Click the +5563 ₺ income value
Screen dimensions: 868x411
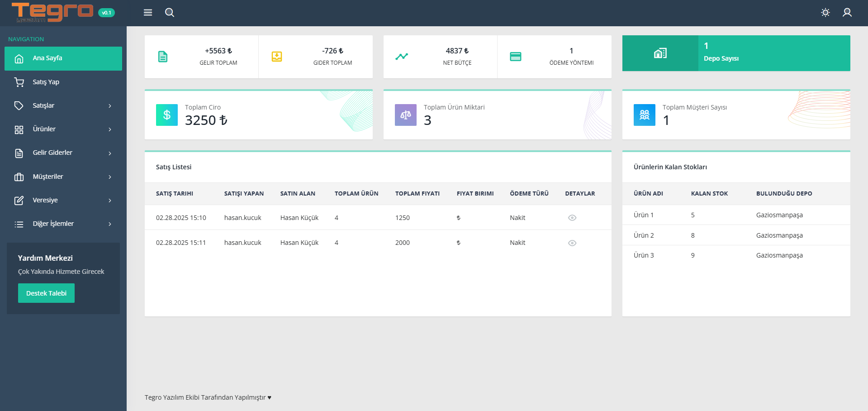[x=218, y=51]
